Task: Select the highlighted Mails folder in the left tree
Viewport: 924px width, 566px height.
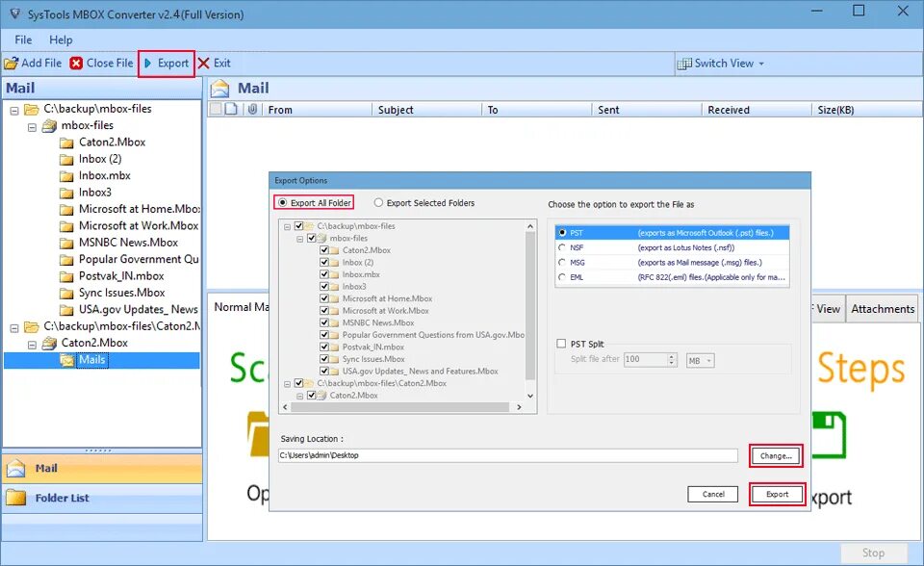Action: [x=92, y=360]
